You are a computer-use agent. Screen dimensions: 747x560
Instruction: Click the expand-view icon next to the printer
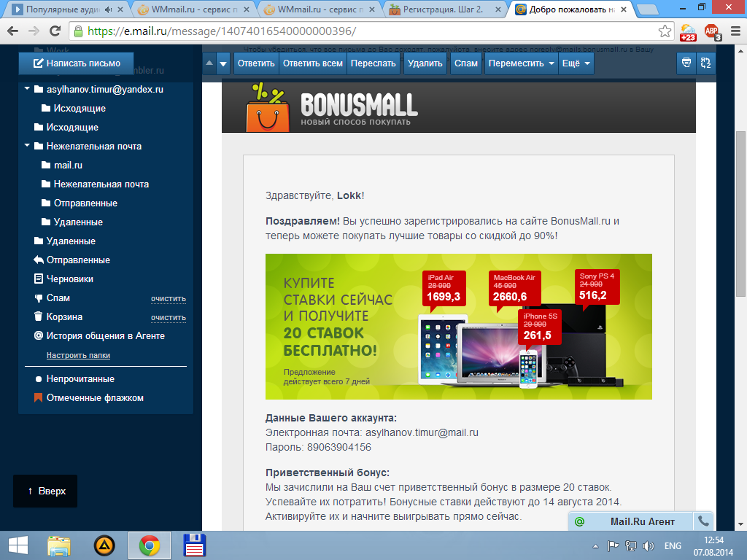(x=705, y=63)
